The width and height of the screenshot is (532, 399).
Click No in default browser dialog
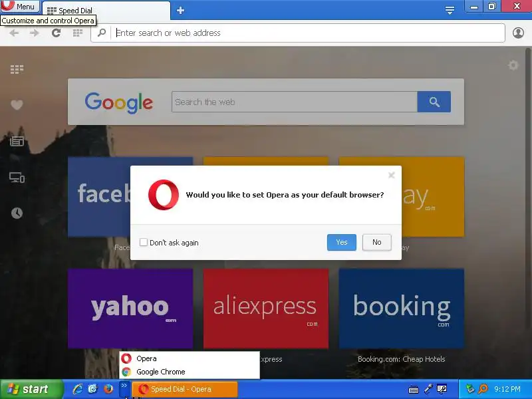click(376, 242)
